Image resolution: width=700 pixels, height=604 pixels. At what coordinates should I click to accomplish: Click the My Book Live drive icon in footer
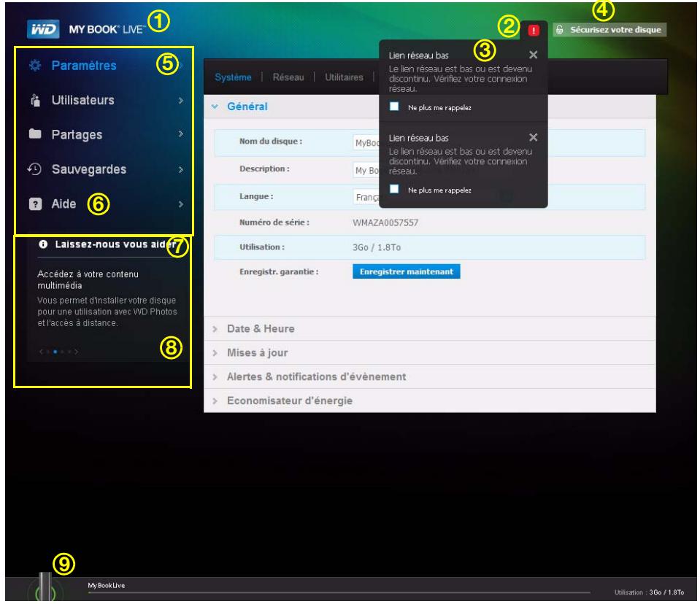pos(45,586)
